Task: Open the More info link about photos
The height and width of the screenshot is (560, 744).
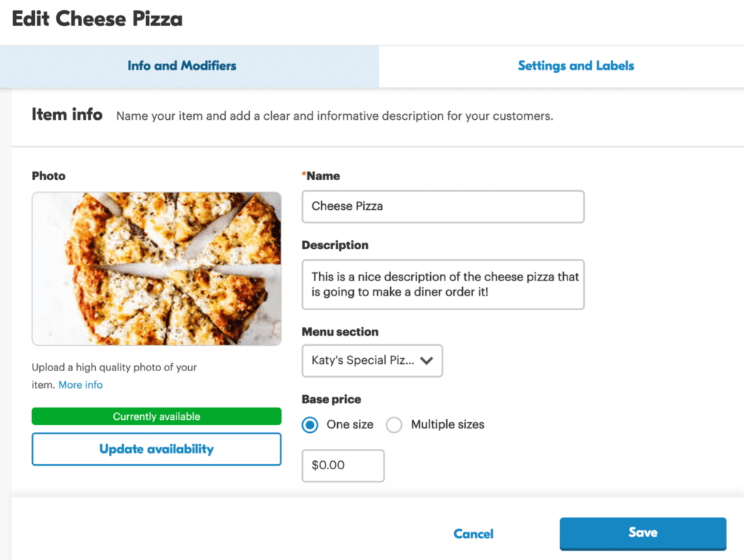Action: 81,384
